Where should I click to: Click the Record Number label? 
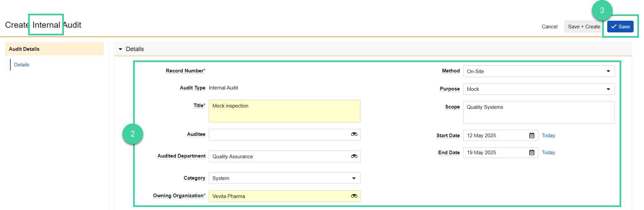[x=185, y=71]
